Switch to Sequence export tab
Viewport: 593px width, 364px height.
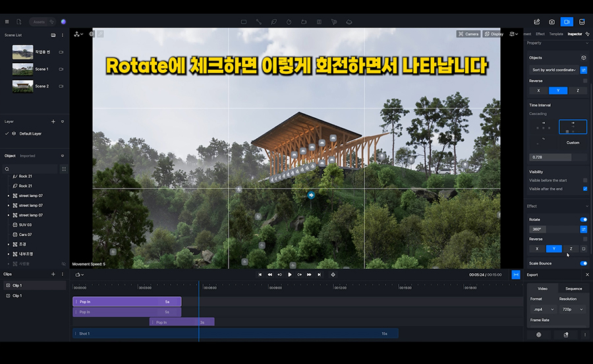(x=573, y=289)
